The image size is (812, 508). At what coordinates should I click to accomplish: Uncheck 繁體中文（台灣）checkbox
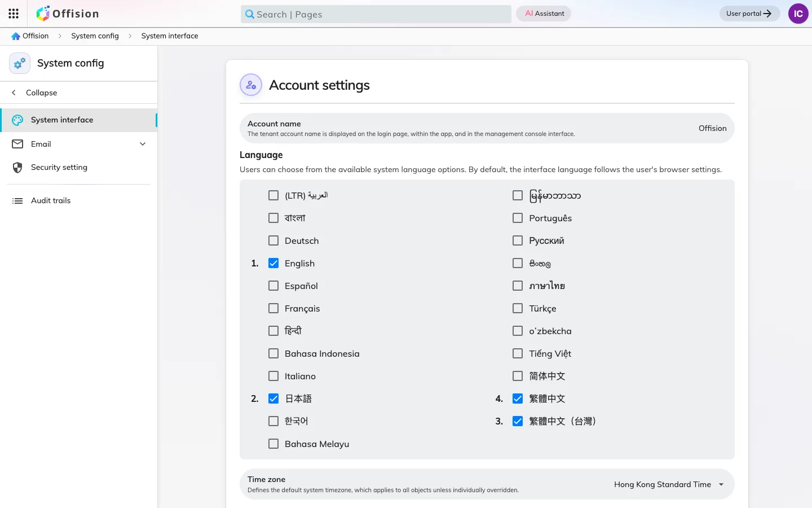(x=518, y=421)
